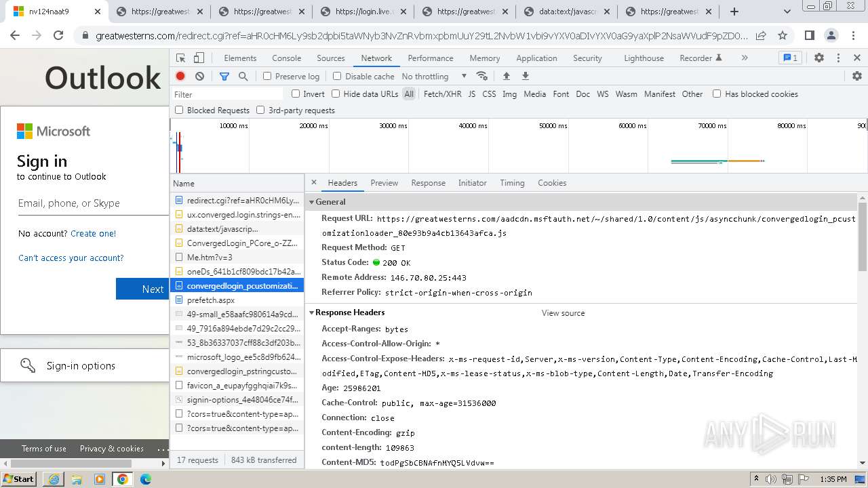The width and height of the screenshot is (868, 488).
Task: Open No throttling dropdown
Action: tap(434, 77)
